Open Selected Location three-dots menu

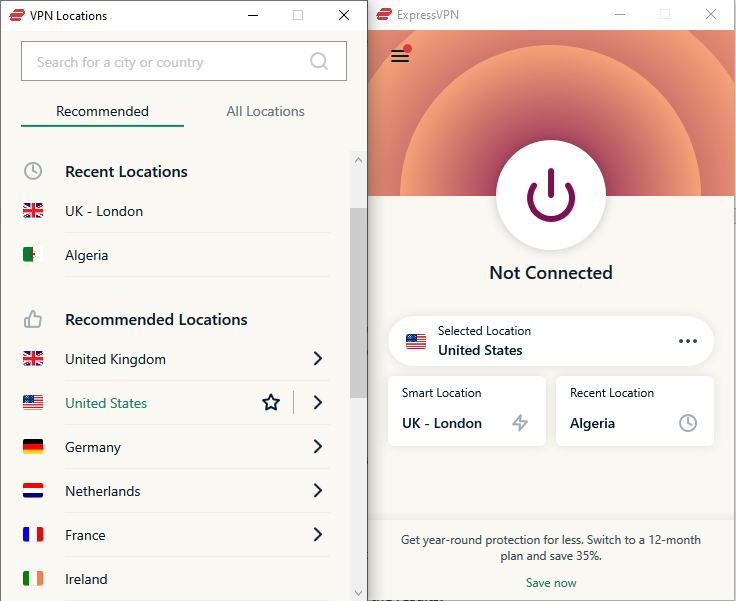688,341
